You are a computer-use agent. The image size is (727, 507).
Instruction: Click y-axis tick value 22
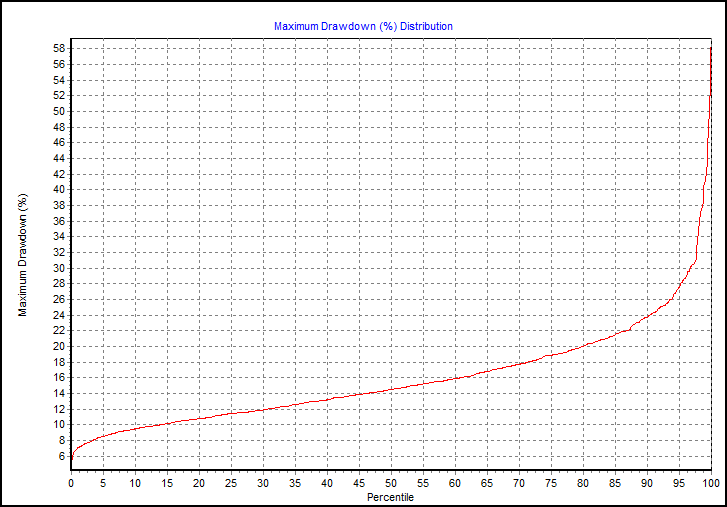click(59, 331)
